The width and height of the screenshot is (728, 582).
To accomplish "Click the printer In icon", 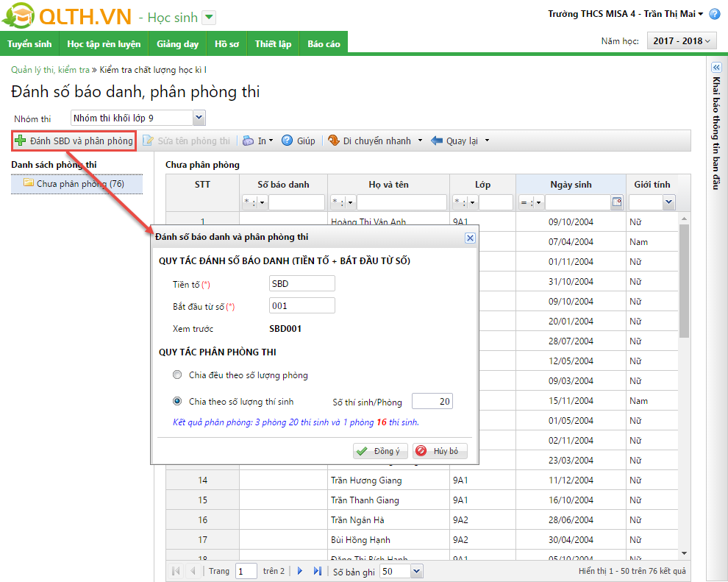I will (249, 141).
